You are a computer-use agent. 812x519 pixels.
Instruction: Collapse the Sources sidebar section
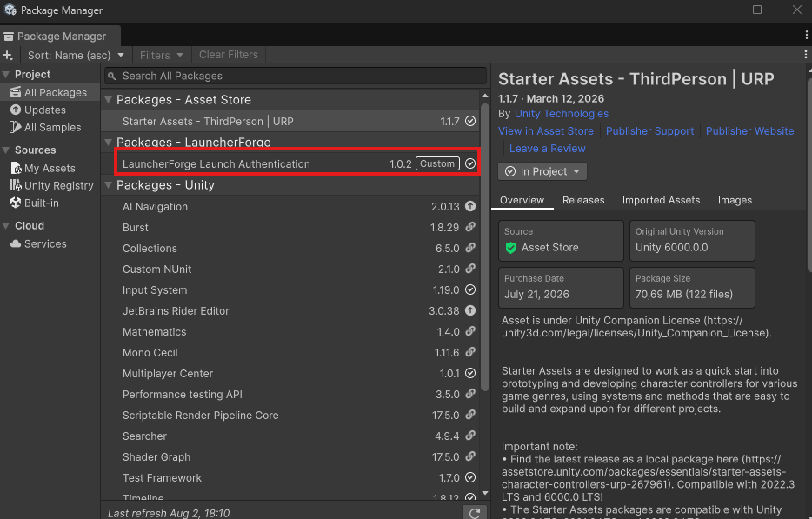[x=6, y=150]
